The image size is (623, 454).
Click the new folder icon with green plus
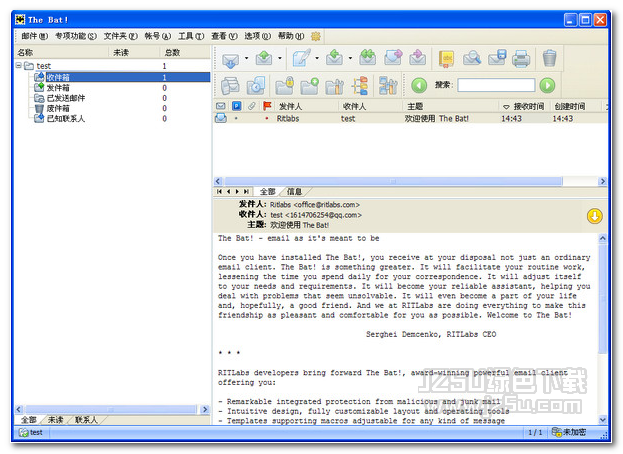point(310,85)
